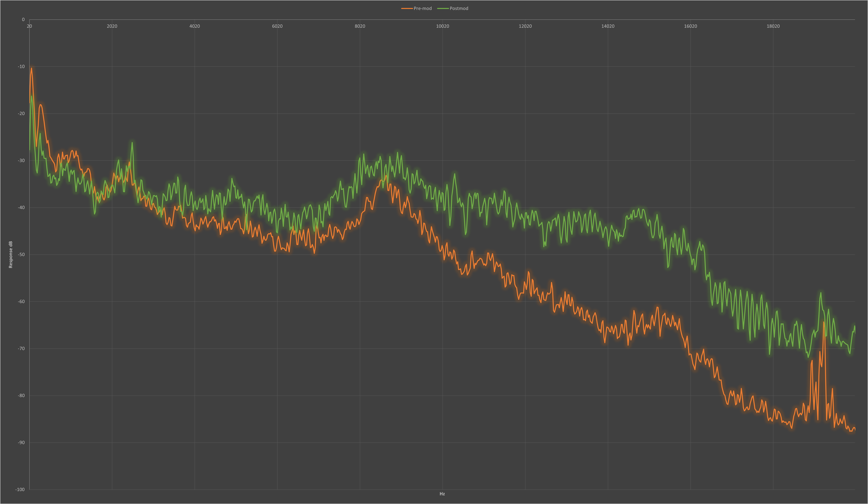Click the 20 Hz axis label
The image size is (868, 504).
click(x=29, y=26)
